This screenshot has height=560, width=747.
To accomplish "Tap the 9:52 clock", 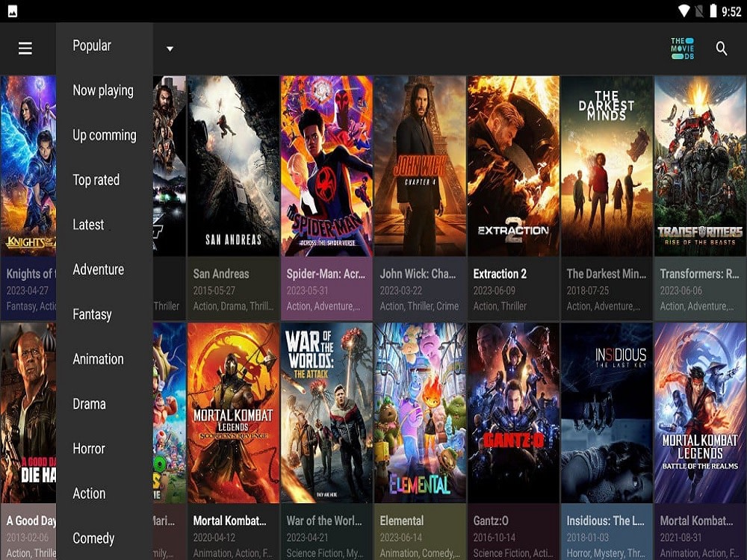I will 731,11.
